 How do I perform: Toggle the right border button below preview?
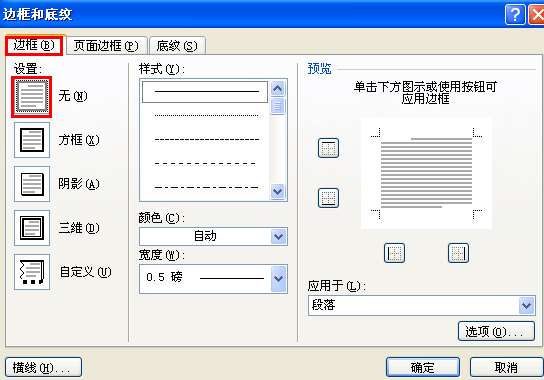pos(458,253)
